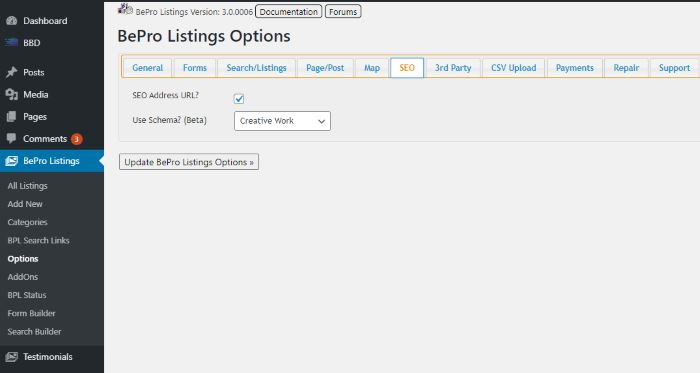Open the Documentation button
Screen dimensions: 700x373
point(288,12)
